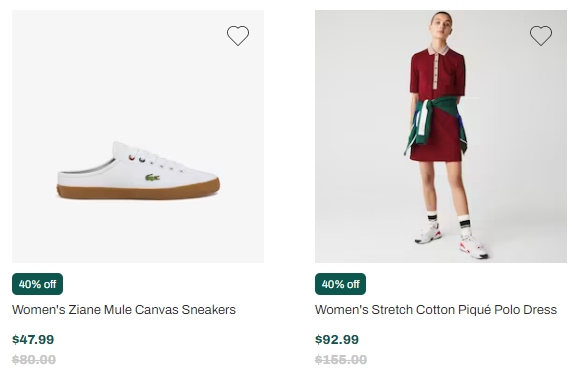The image size is (572, 373).
Task: Click the green sweater tied at waist
Action: click(434, 122)
